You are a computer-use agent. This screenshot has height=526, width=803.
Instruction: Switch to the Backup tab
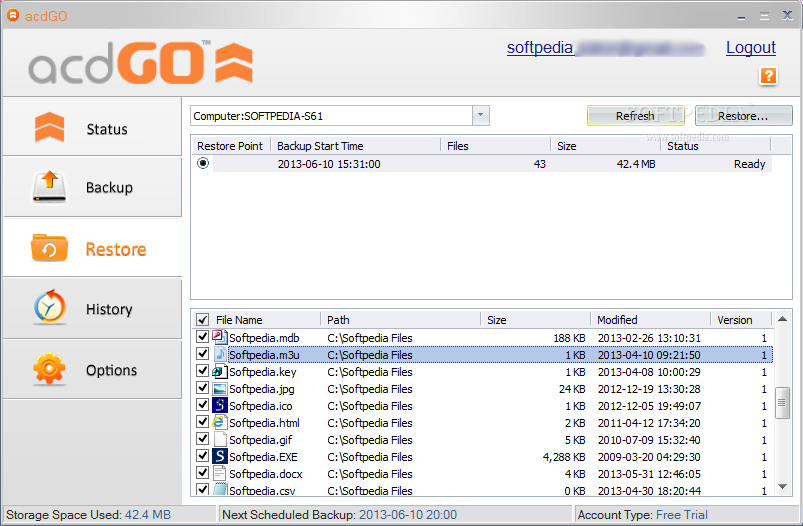pos(92,187)
